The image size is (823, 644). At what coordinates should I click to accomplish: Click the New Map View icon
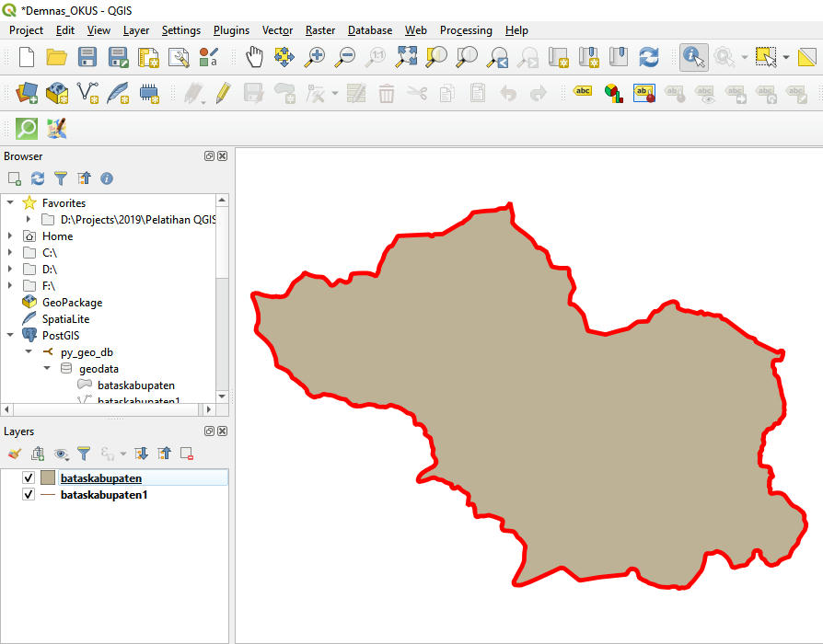click(559, 57)
